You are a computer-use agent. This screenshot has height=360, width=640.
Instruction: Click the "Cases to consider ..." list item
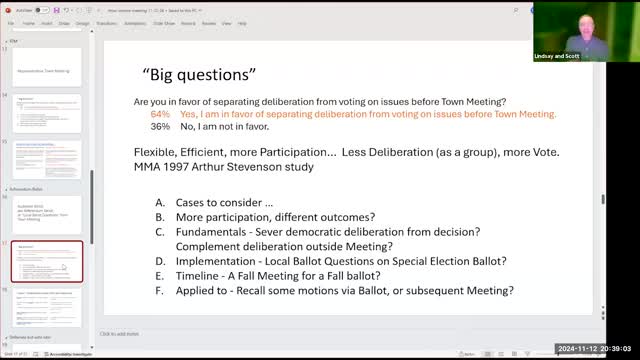(x=224, y=202)
